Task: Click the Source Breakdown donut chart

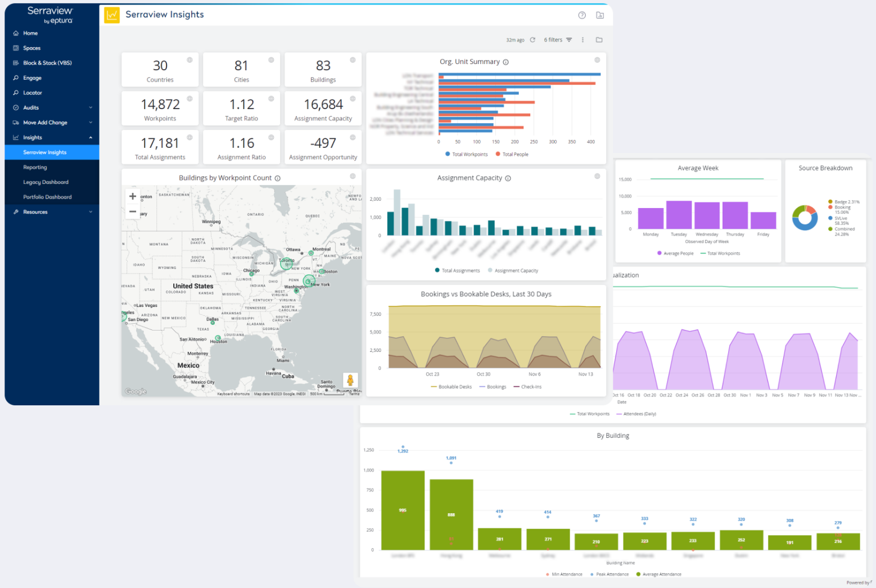Action: tap(805, 218)
